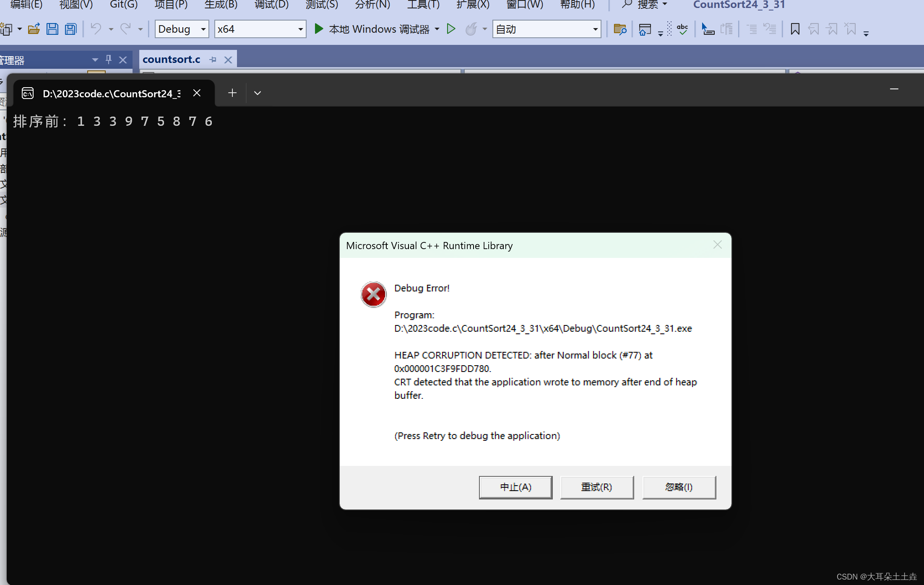Click the Find in Files folder icon
Screen dimensions: 924x585
point(619,29)
